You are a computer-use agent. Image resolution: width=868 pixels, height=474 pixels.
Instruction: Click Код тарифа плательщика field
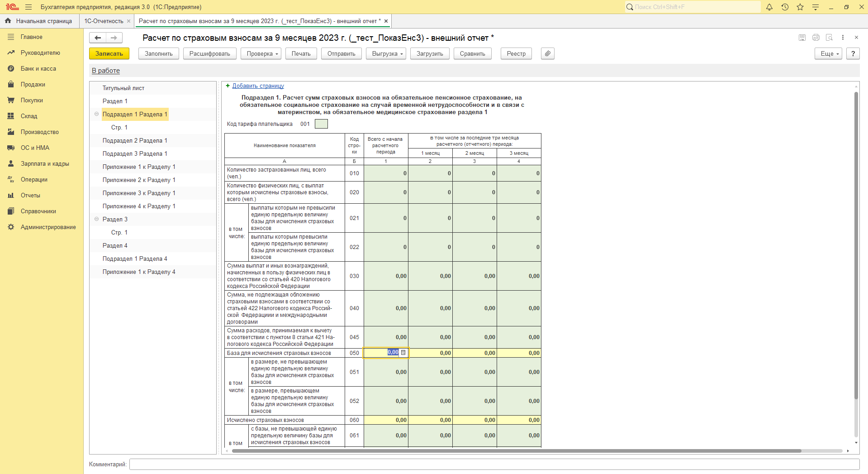321,124
